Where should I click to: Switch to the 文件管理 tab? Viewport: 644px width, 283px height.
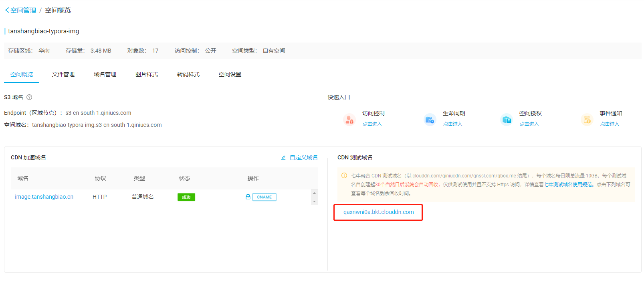point(63,74)
